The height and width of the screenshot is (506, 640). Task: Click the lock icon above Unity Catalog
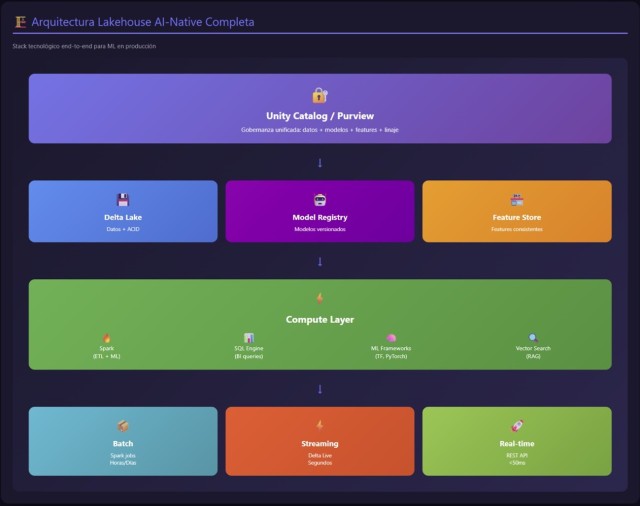pyautogui.click(x=320, y=96)
